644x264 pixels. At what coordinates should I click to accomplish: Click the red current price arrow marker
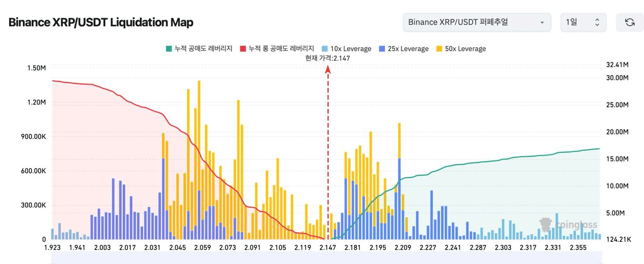pos(328,69)
